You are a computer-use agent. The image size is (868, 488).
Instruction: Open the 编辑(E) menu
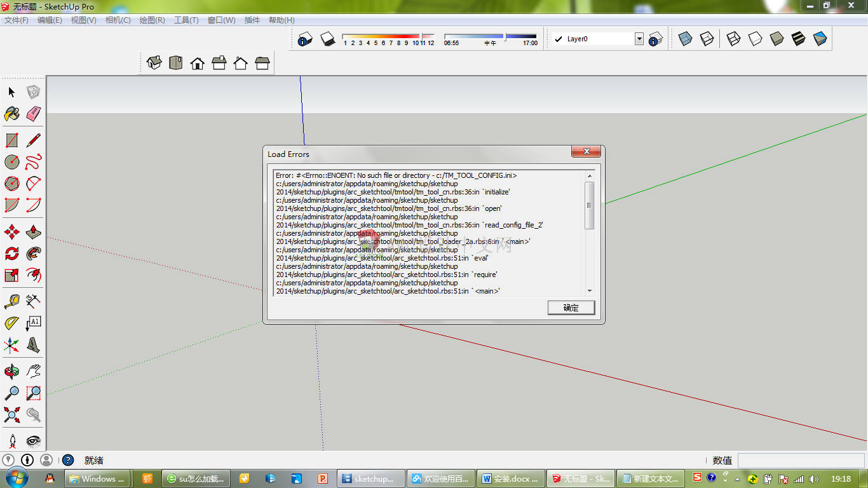click(50, 20)
